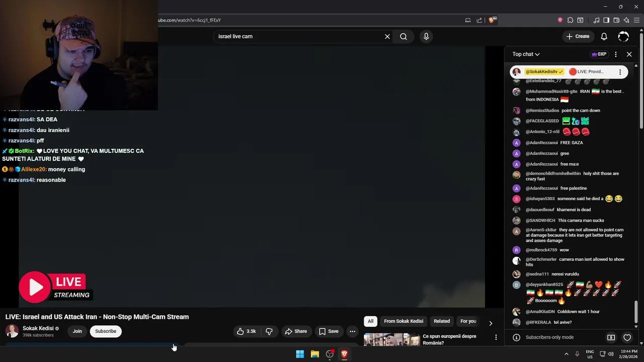Click the Create button
The width and height of the screenshot is (644, 362).
coord(578,36)
